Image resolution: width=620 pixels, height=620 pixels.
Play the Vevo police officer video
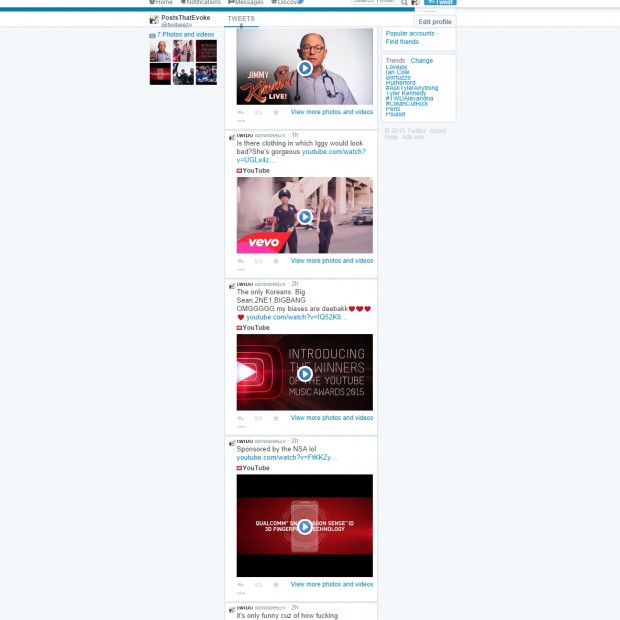pyautogui.click(x=304, y=217)
